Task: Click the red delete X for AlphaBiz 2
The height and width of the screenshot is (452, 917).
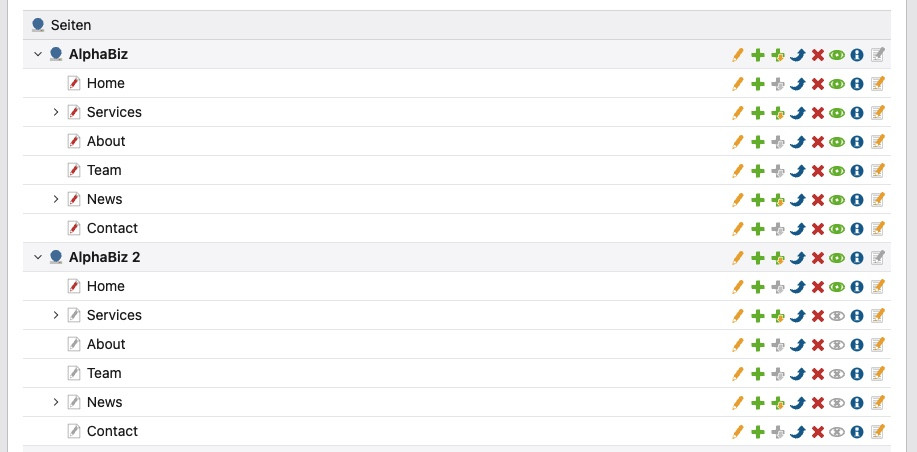Action: tap(817, 258)
